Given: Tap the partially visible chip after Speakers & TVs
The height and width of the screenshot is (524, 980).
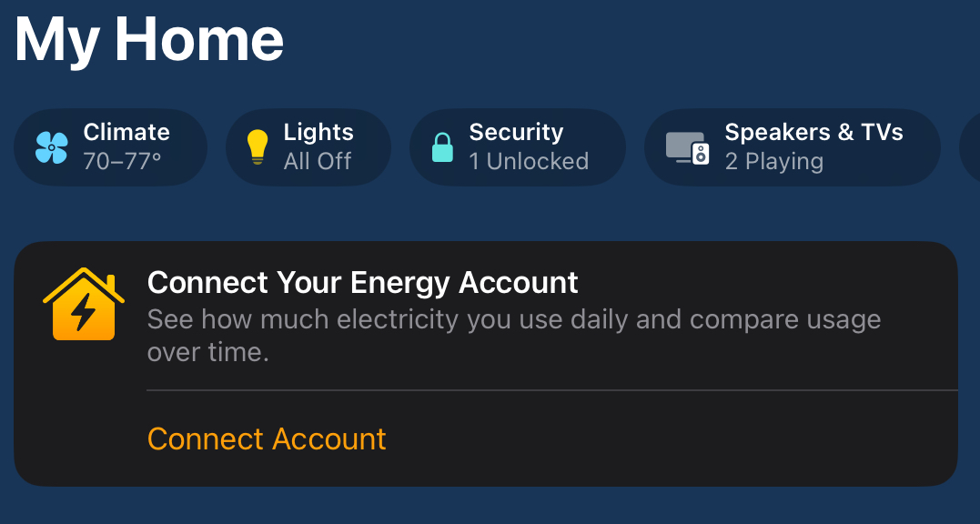Looking at the screenshot, I should [969, 147].
